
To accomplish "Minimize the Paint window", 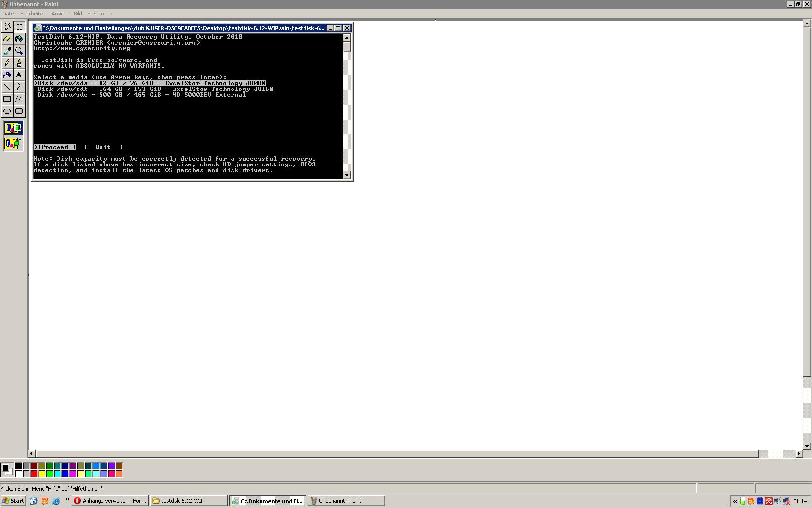I will (790, 4).
